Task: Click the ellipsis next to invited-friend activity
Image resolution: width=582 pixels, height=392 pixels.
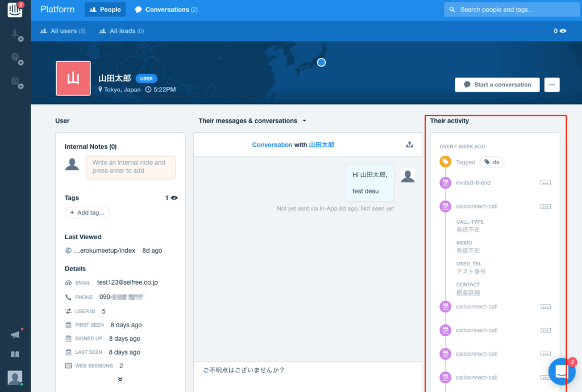Action: click(545, 182)
